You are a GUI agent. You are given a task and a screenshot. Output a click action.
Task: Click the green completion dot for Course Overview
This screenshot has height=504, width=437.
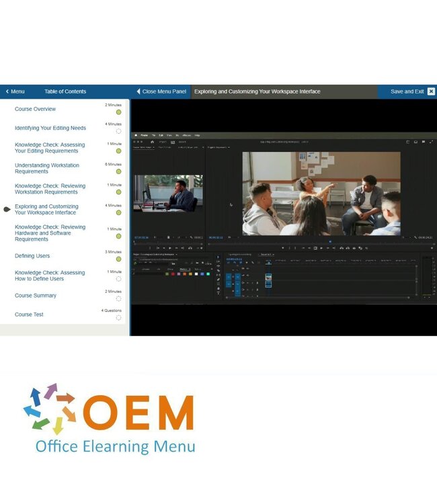[118, 112]
